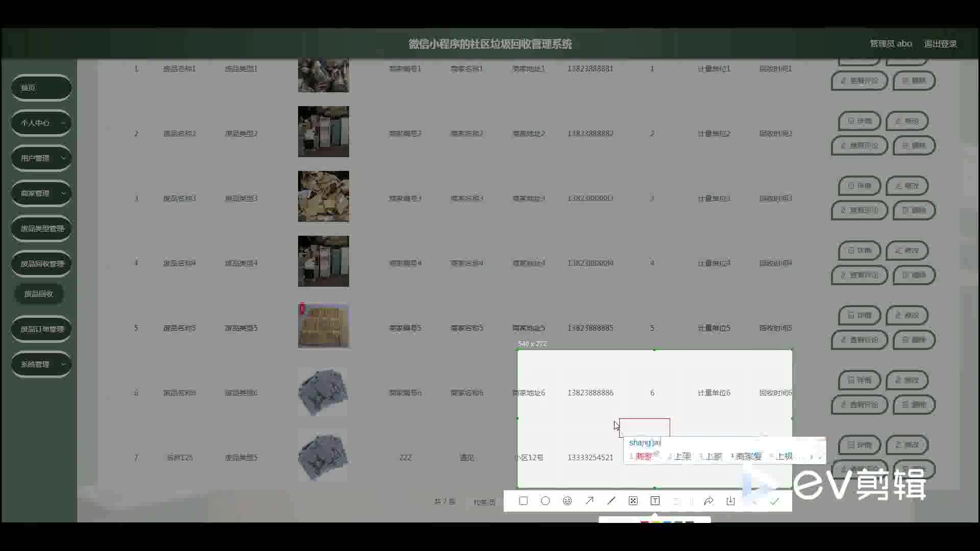The height and width of the screenshot is (551, 980).
Task: Expand the 个人中心 sidebar menu
Action: 41,123
